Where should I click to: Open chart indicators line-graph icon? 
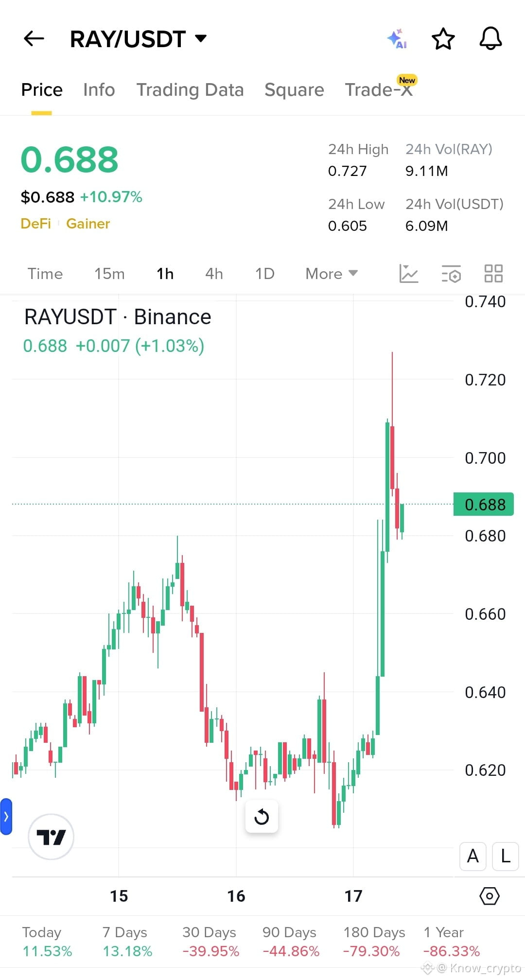(408, 274)
